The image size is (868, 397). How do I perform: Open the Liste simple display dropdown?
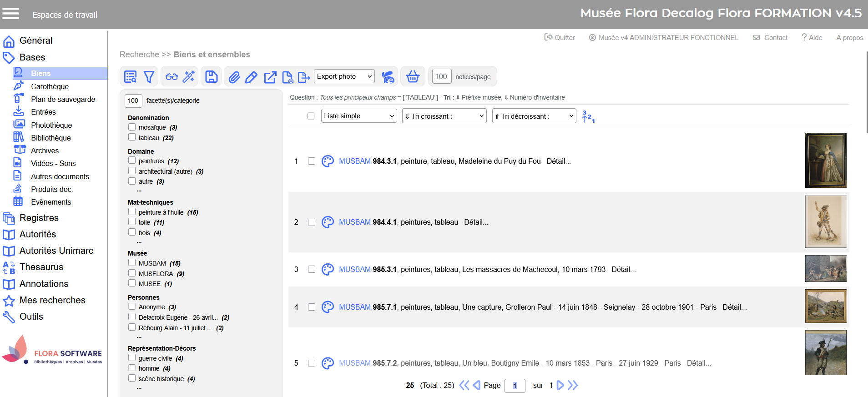tap(359, 116)
